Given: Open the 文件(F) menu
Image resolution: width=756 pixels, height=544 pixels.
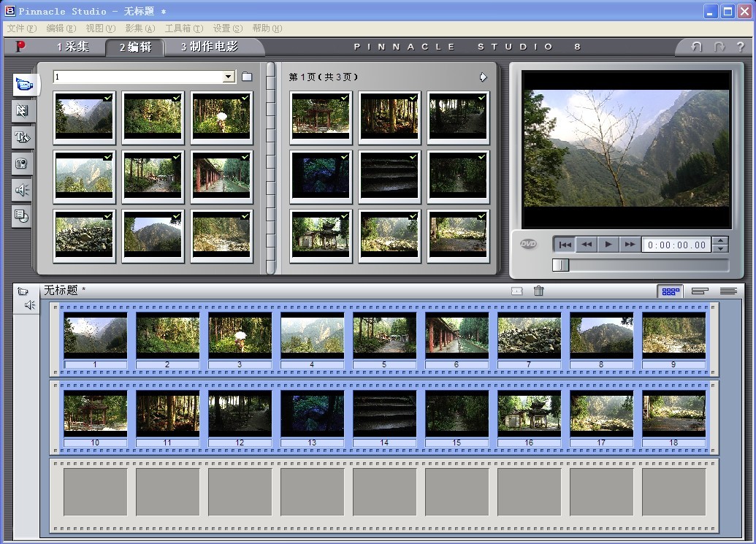Looking at the screenshot, I should tap(21, 28).
